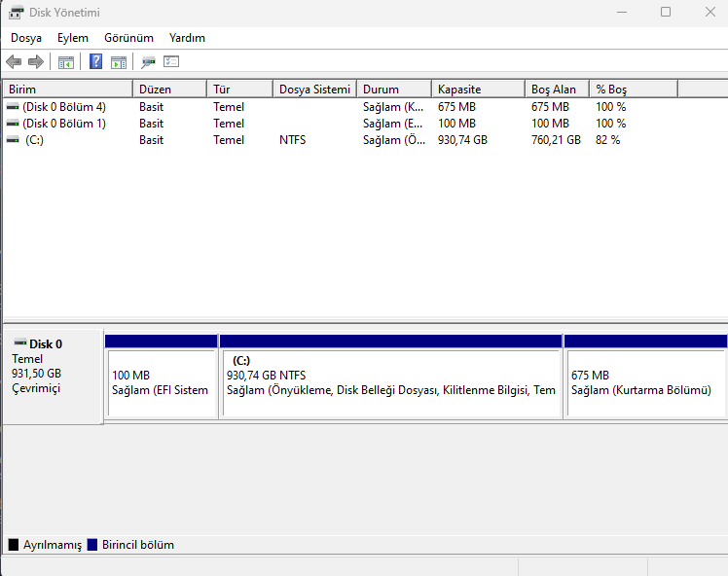The width and height of the screenshot is (728, 576).
Task: Open the properties checklist toolbar icon
Action: coord(171,61)
